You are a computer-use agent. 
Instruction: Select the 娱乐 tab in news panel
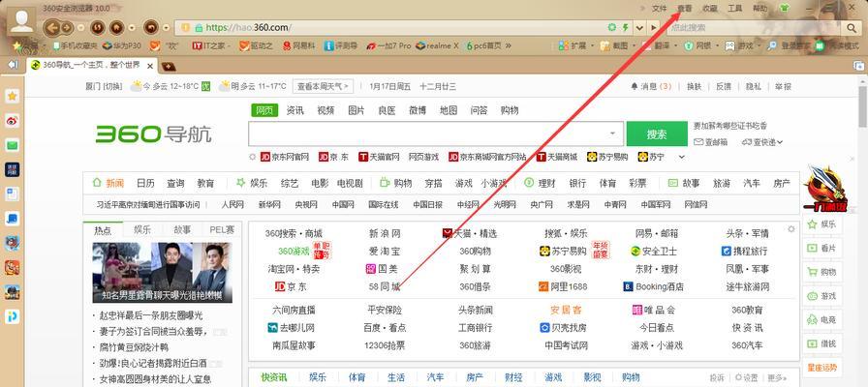142,230
